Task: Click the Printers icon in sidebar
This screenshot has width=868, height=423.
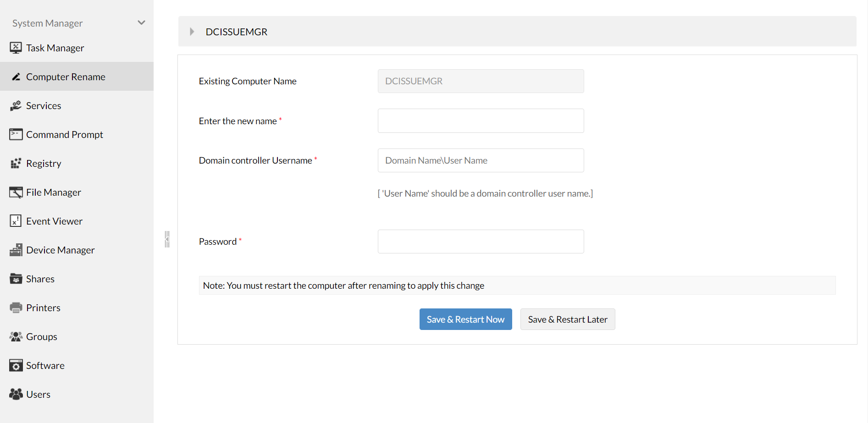Action: click(16, 308)
